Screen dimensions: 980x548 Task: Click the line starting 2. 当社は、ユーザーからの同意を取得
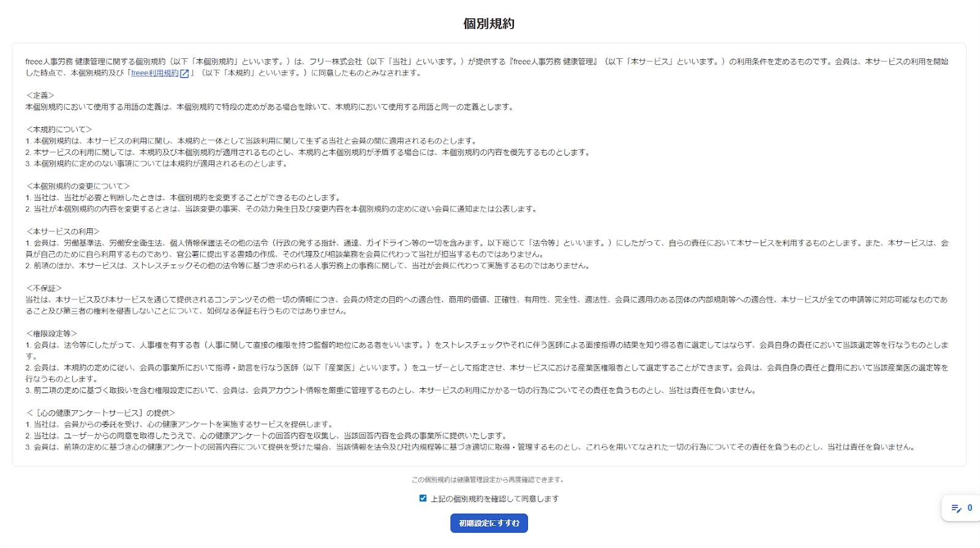coord(267,436)
